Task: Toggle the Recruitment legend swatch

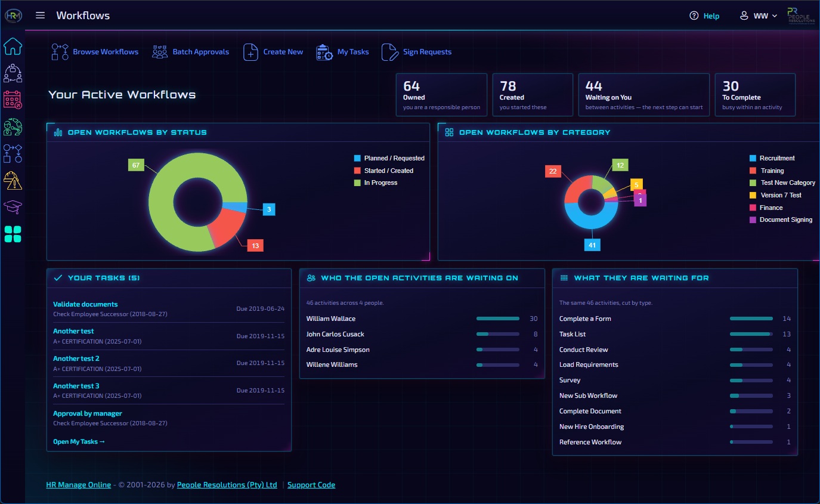Action: (753, 158)
